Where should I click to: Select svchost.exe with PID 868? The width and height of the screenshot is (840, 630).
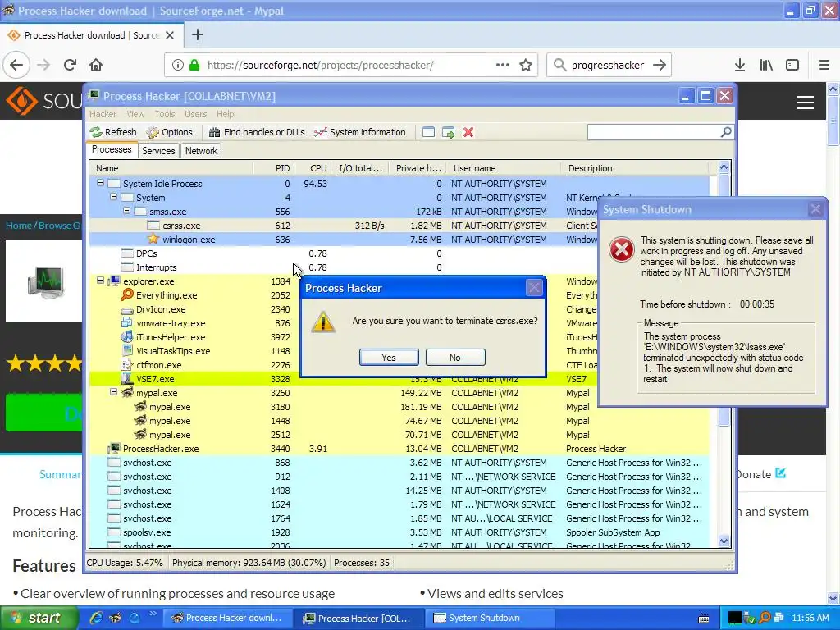399,463
